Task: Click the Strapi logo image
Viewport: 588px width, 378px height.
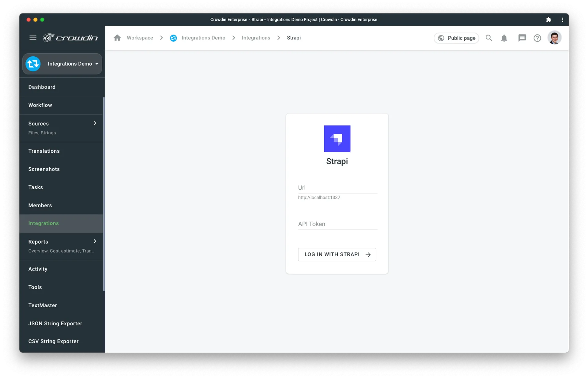Action: (x=337, y=138)
